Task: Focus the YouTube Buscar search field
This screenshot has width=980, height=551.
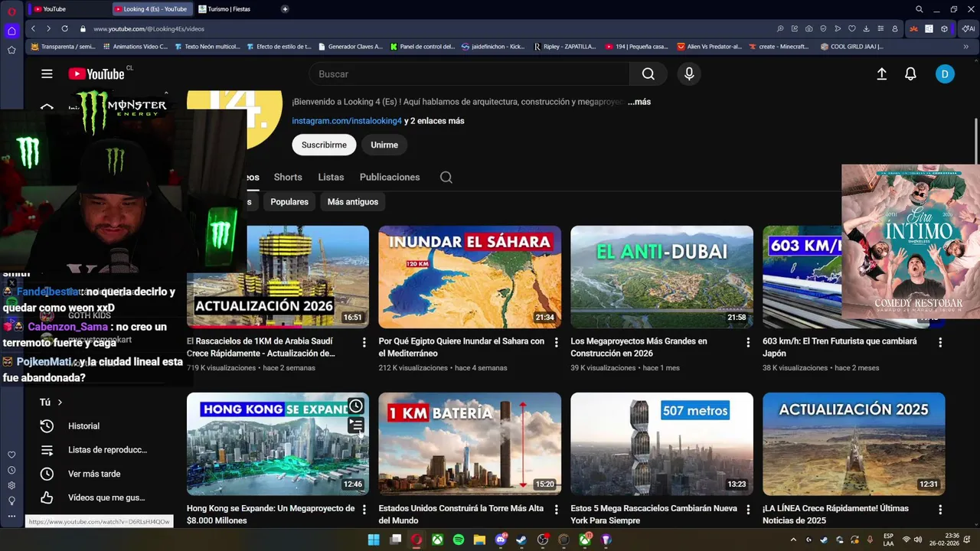Action: 469,74
